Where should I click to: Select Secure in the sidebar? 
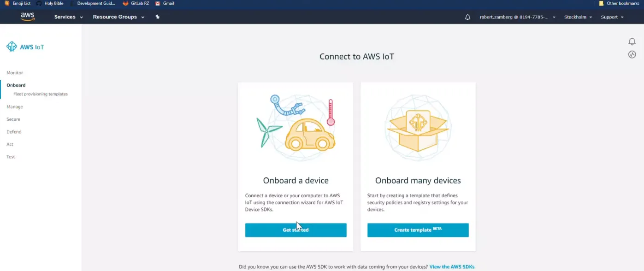click(x=13, y=119)
